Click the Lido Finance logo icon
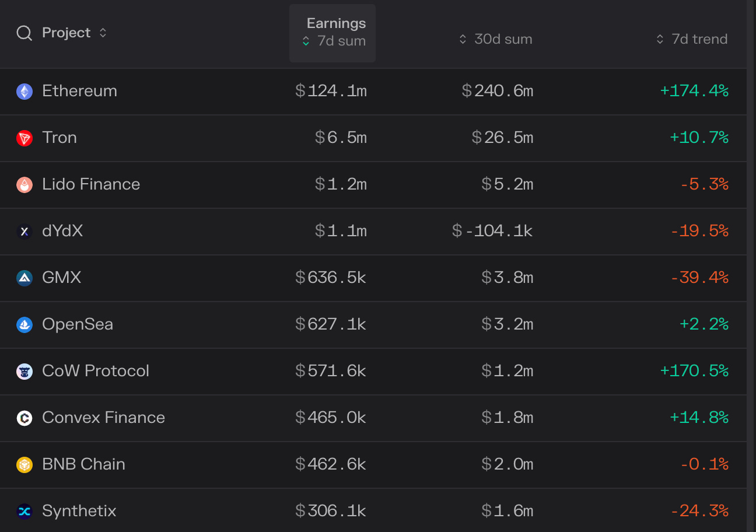 tap(24, 185)
